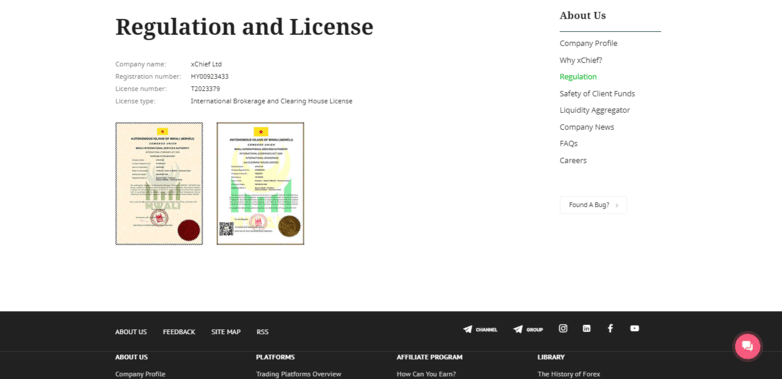Click the company name xChief Ltd value

206,64
